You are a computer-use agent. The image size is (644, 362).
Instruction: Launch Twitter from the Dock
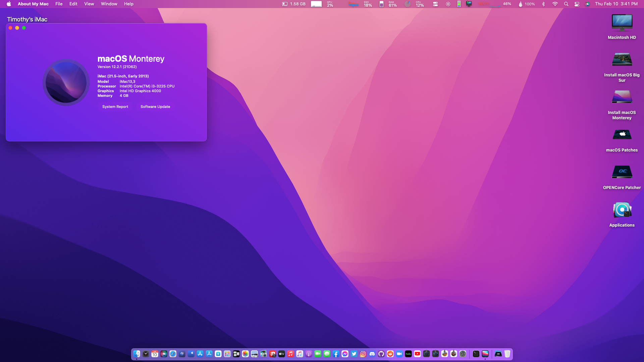tap(354, 354)
